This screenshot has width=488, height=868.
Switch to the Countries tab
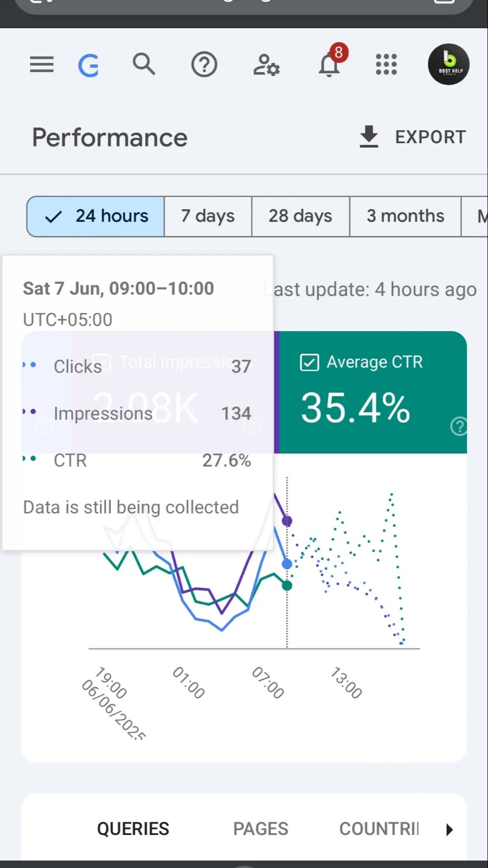tap(379, 829)
